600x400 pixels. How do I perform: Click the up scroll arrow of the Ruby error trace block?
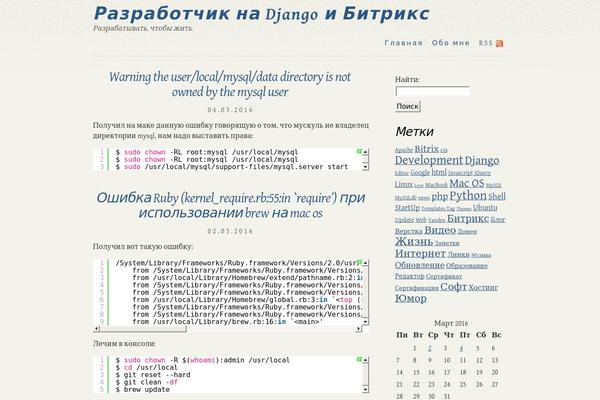[x=365, y=263]
